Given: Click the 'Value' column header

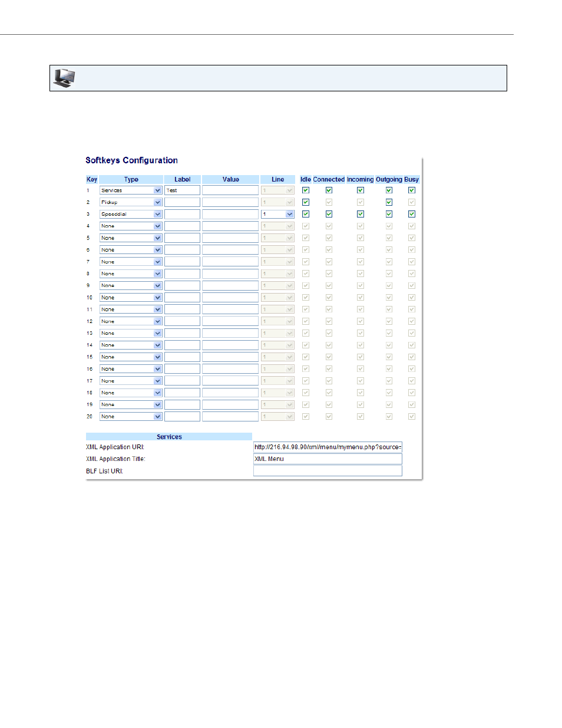Looking at the screenshot, I should pyautogui.click(x=231, y=179).
